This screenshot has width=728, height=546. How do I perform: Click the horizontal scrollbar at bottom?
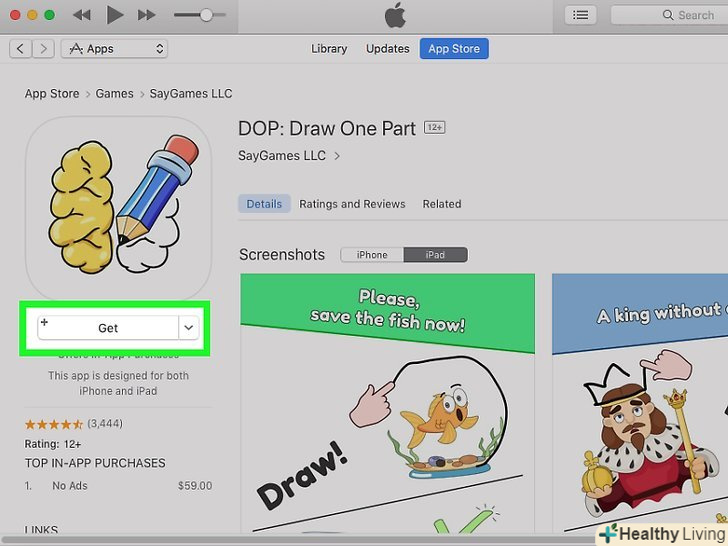[297, 540]
